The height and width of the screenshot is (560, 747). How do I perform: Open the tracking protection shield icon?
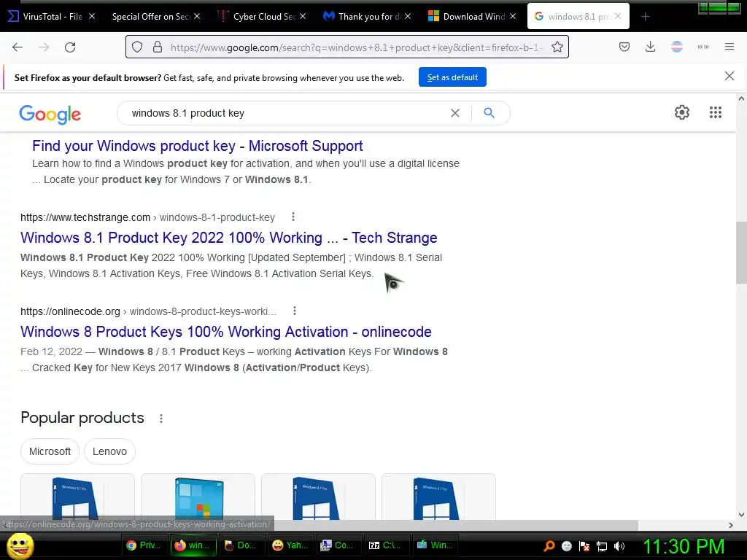137,47
